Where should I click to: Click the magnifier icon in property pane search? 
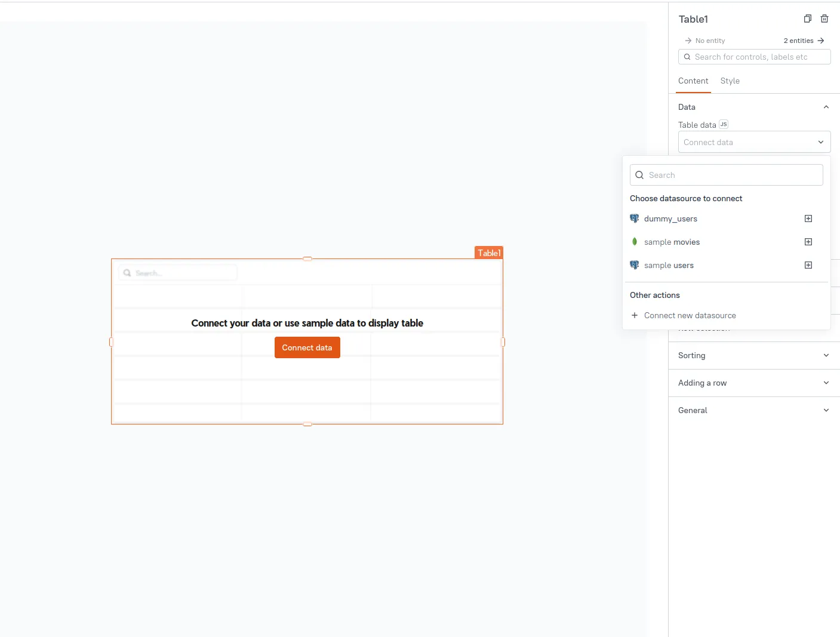tap(687, 57)
